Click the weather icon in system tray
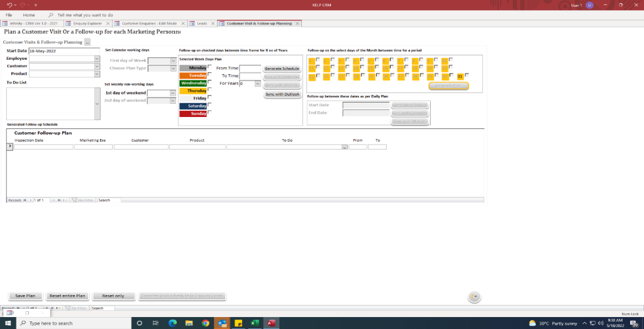 (533, 323)
